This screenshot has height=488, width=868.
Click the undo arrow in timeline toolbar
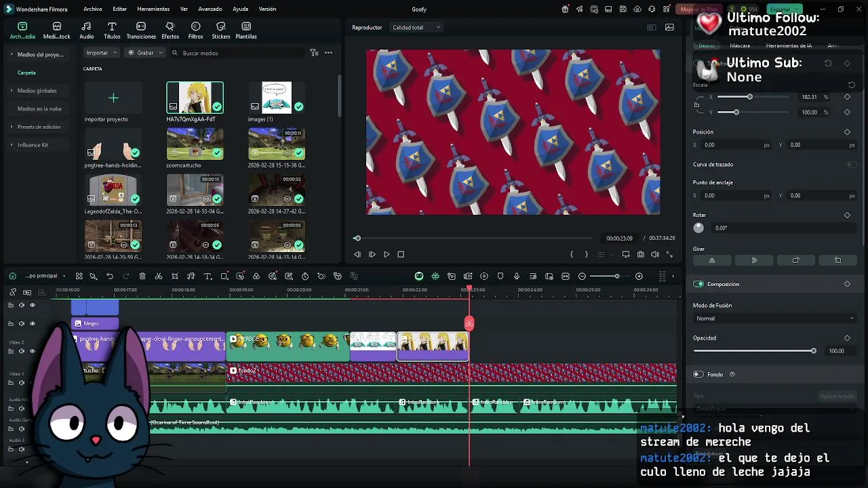(110, 276)
